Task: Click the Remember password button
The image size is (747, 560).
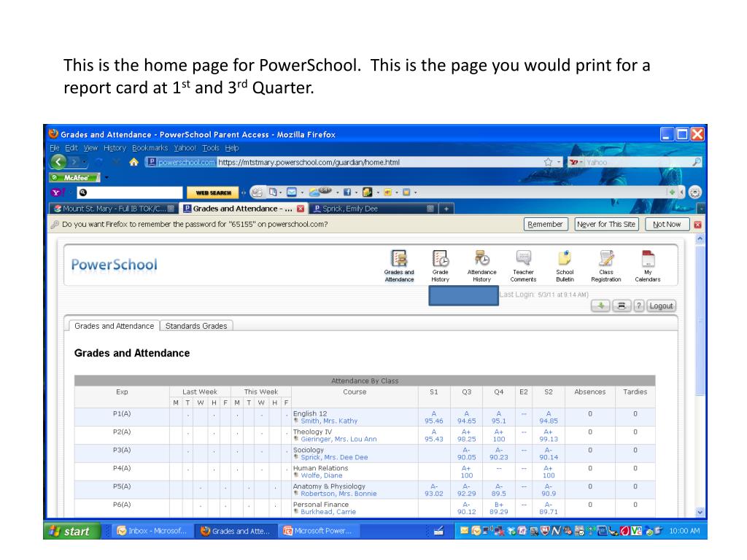Action: click(546, 225)
